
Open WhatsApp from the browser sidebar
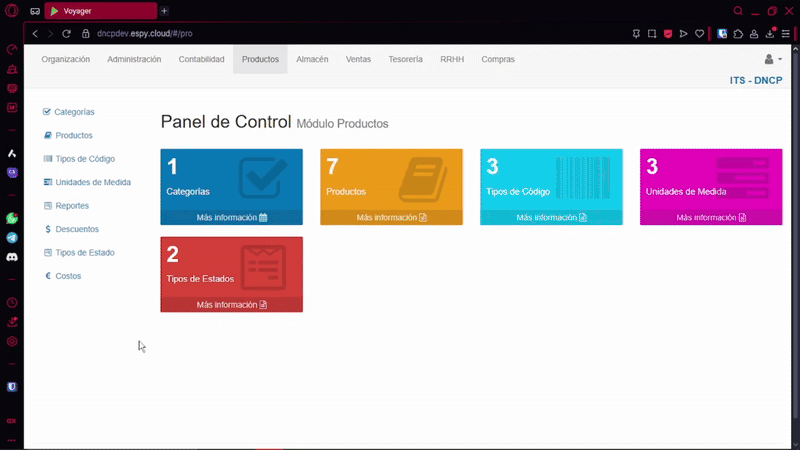[12, 218]
